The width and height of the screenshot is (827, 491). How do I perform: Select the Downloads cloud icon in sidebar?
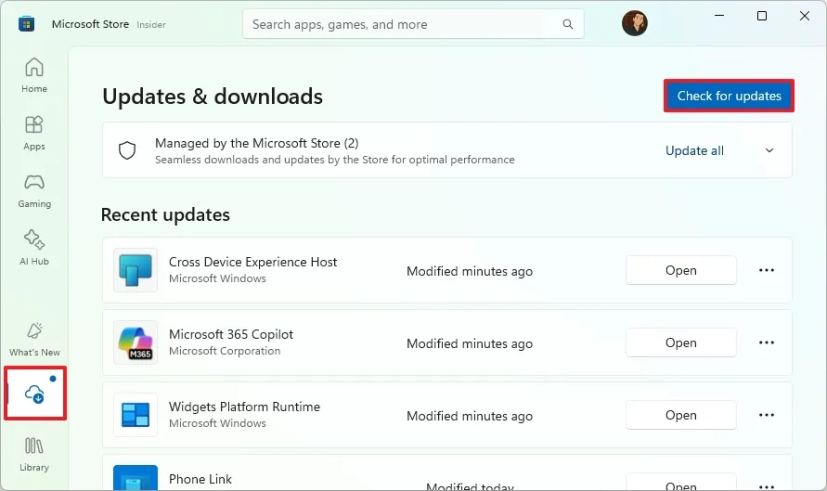point(35,393)
